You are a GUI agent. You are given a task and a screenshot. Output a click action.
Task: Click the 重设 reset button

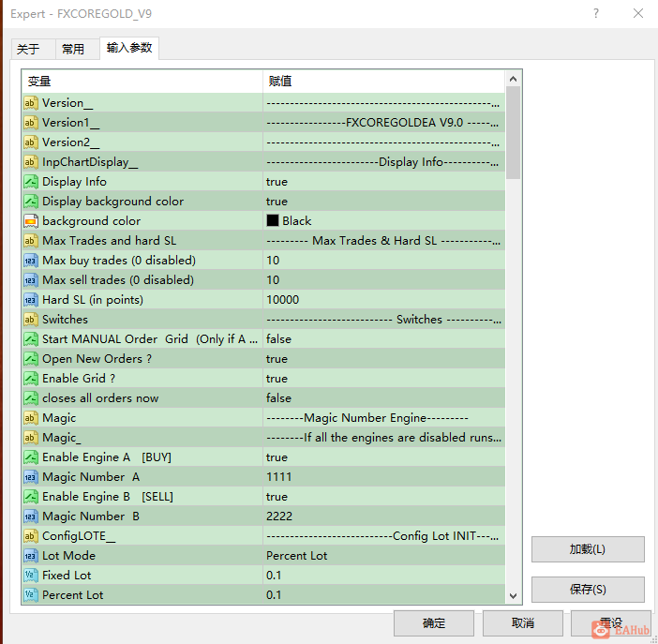(611, 623)
